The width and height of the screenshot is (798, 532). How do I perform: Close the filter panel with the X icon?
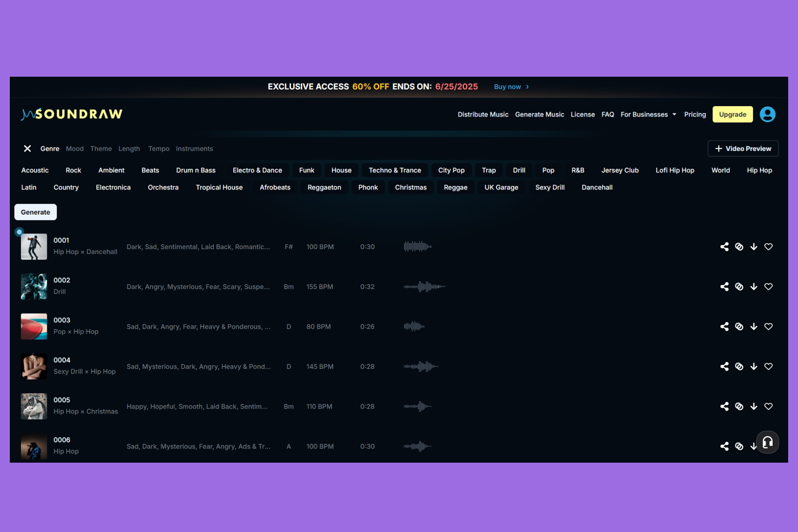tap(27, 148)
